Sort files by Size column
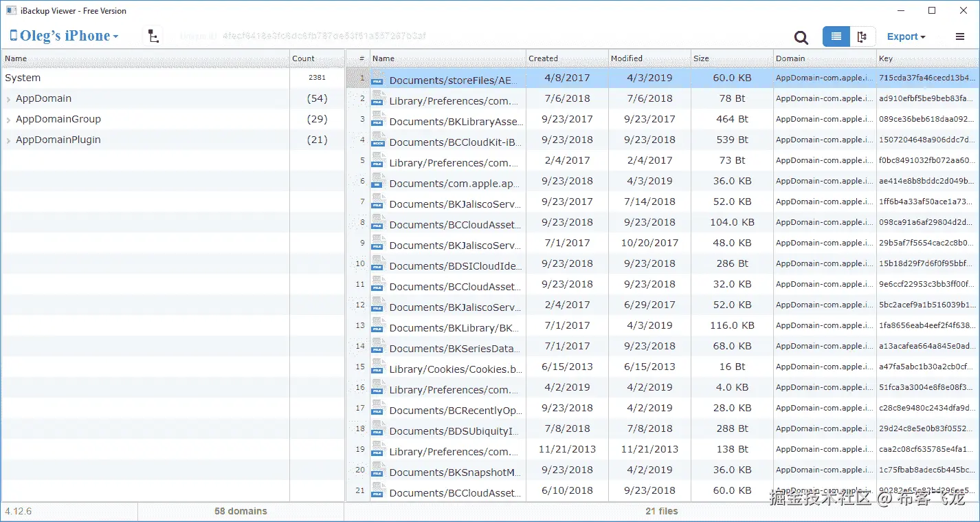 [732, 58]
